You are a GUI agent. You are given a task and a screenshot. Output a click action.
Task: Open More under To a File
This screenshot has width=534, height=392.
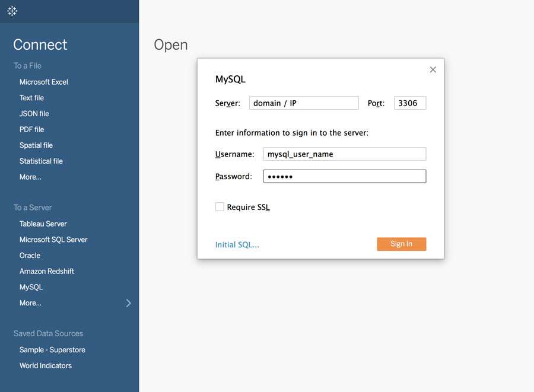(x=30, y=177)
